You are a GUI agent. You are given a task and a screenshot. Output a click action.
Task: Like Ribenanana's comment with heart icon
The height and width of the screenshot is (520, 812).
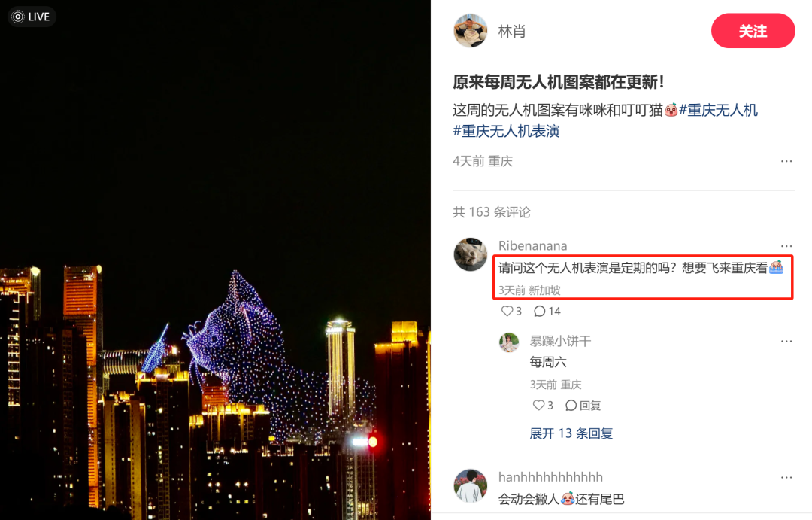tap(507, 311)
